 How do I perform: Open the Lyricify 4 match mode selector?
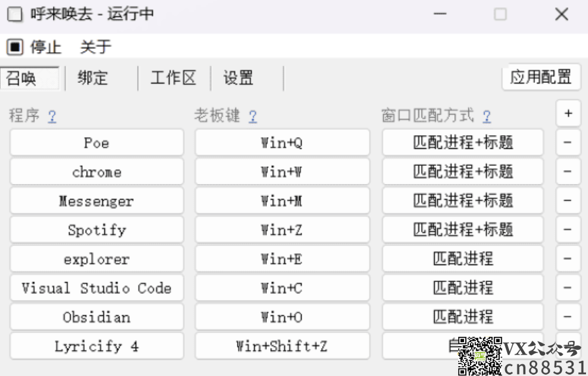(x=462, y=345)
